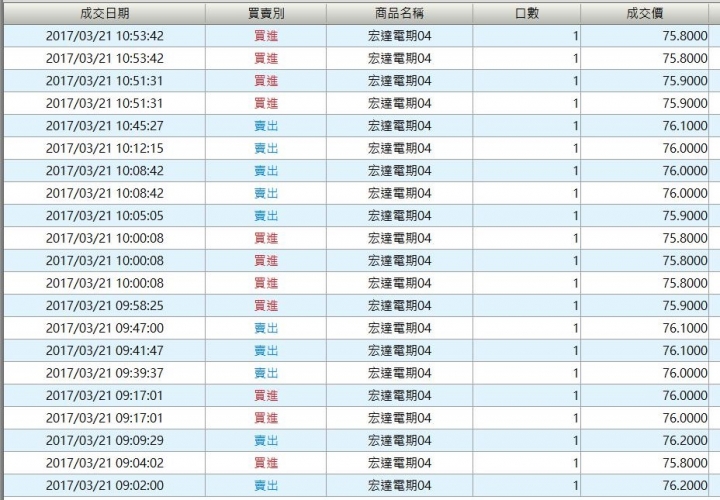The width and height of the screenshot is (720, 500).
Task: Click price 75.9000 in the 09:58:25 row
Action: [685, 306]
